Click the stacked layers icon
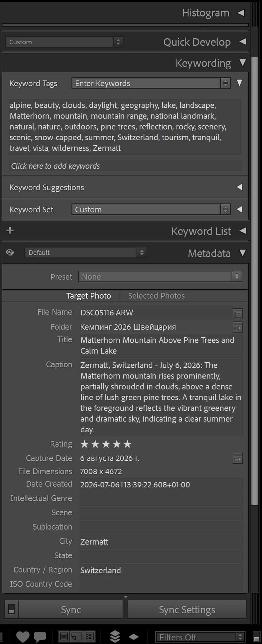The width and height of the screenshot is (262, 644). coord(115,636)
